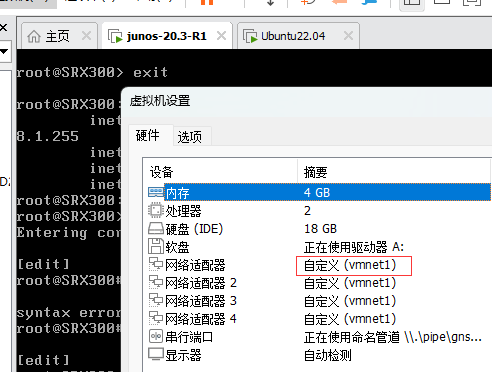This screenshot has height=372, width=492.
Task: Click inside the junos console at exit line
Action: pos(92,72)
